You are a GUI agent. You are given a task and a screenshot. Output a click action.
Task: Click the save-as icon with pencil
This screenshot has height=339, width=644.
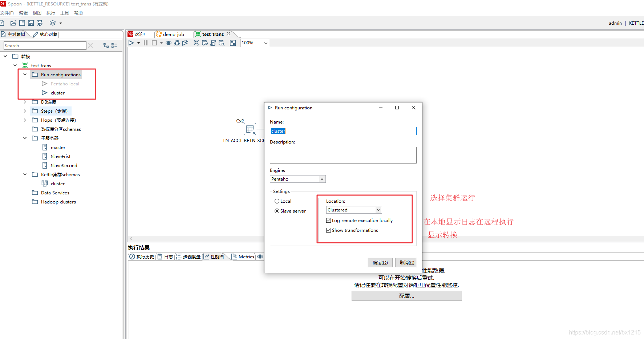point(40,23)
